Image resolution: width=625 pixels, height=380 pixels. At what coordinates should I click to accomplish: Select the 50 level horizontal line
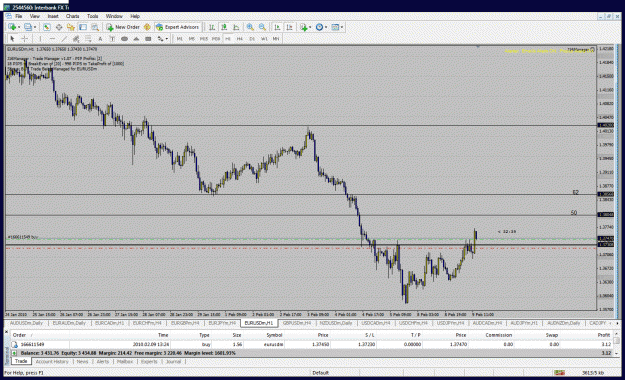tap(301, 215)
